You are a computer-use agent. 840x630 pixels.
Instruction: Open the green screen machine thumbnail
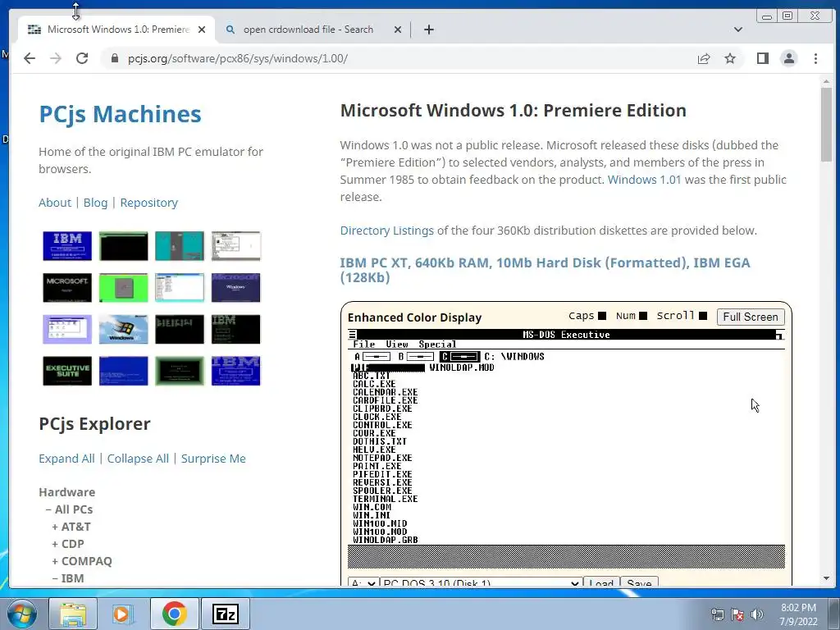pyautogui.click(x=123, y=288)
